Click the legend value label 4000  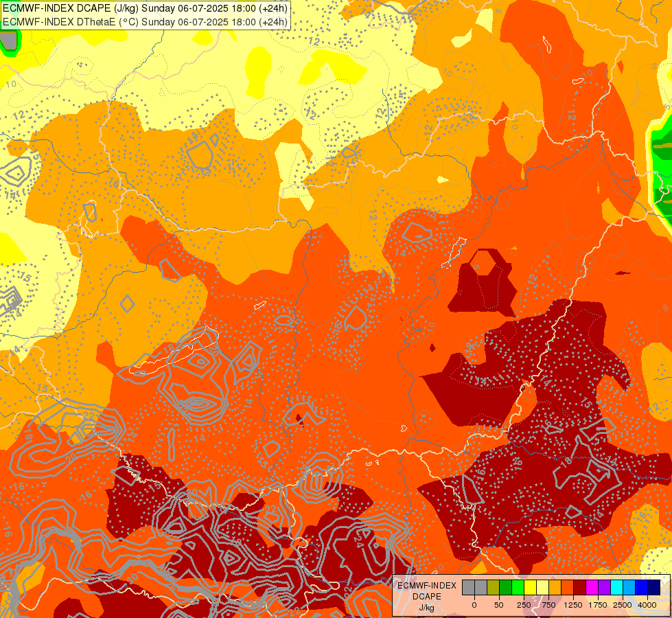[647, 605]
